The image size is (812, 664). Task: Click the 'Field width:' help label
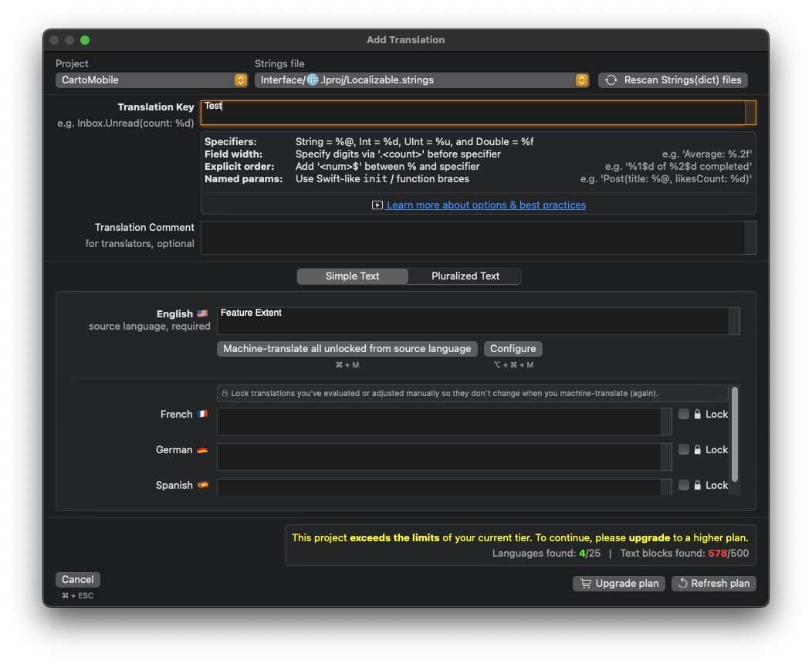click(x=233, y=154)
